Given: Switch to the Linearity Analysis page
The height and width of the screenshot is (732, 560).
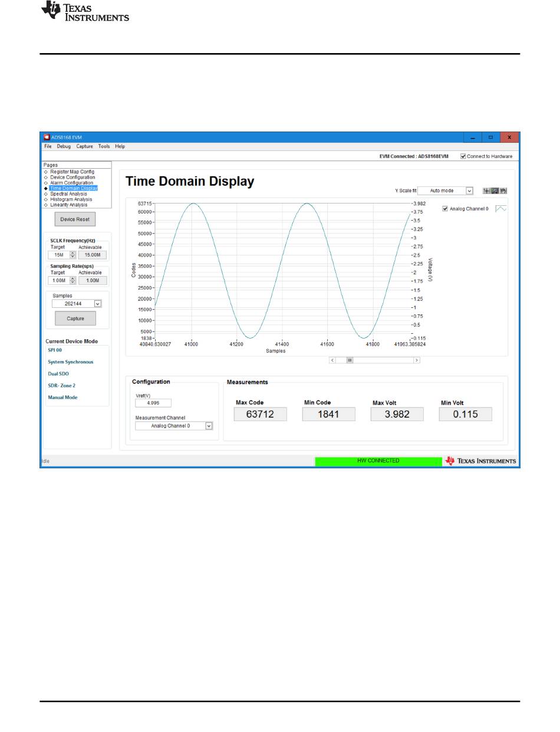Looking at the screenshot, I should click(70, 205).
